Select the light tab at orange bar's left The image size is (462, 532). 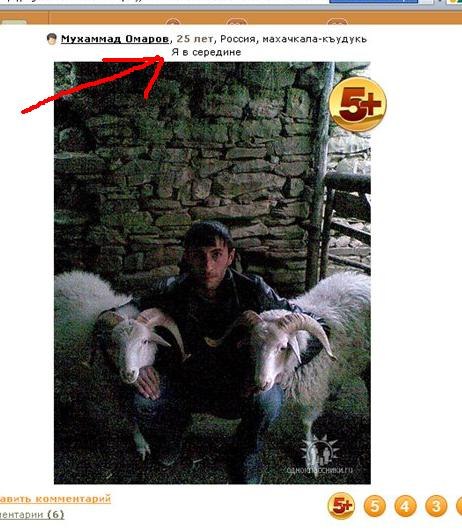click(14, 22)
